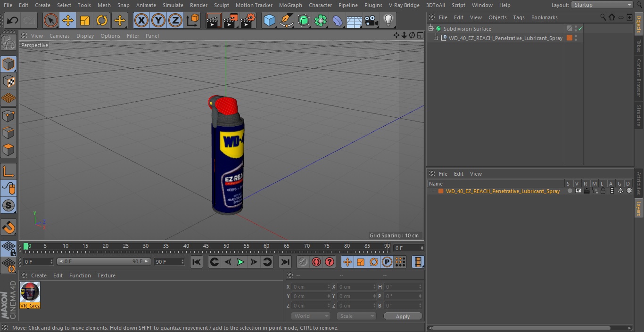644x332 pixels.
Task: Open the MoGraph menu
Action: (x=290, y=5)
